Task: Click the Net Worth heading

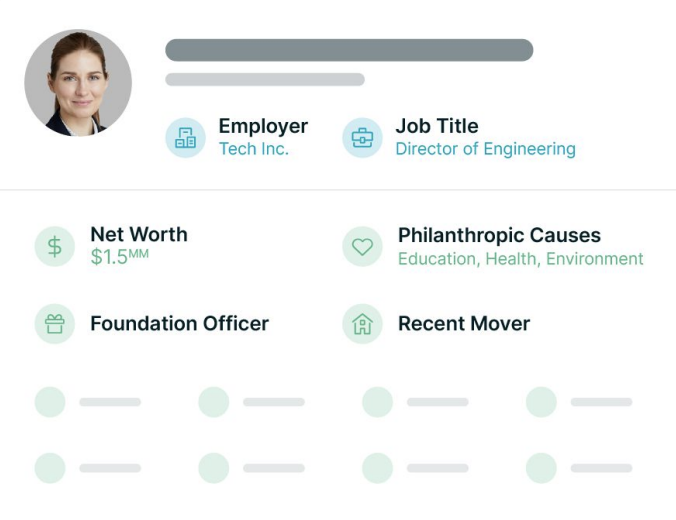Action: pyautogui.click(x=138, y=235)
